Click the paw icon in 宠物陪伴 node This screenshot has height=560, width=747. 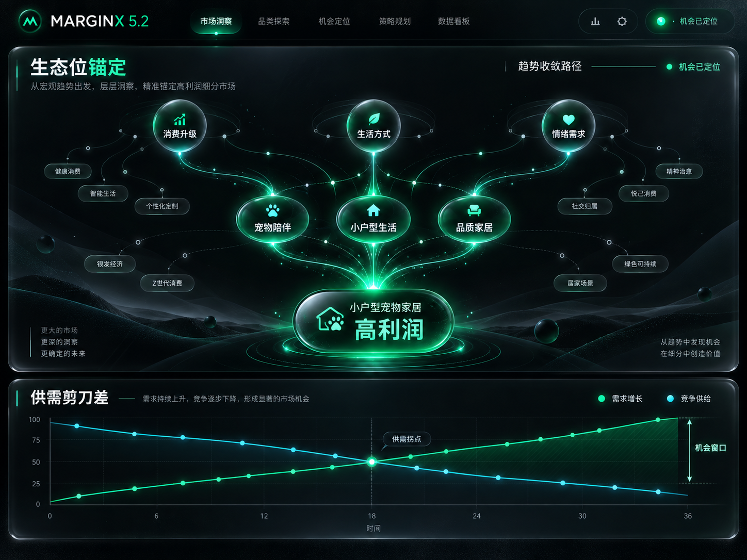272,210
